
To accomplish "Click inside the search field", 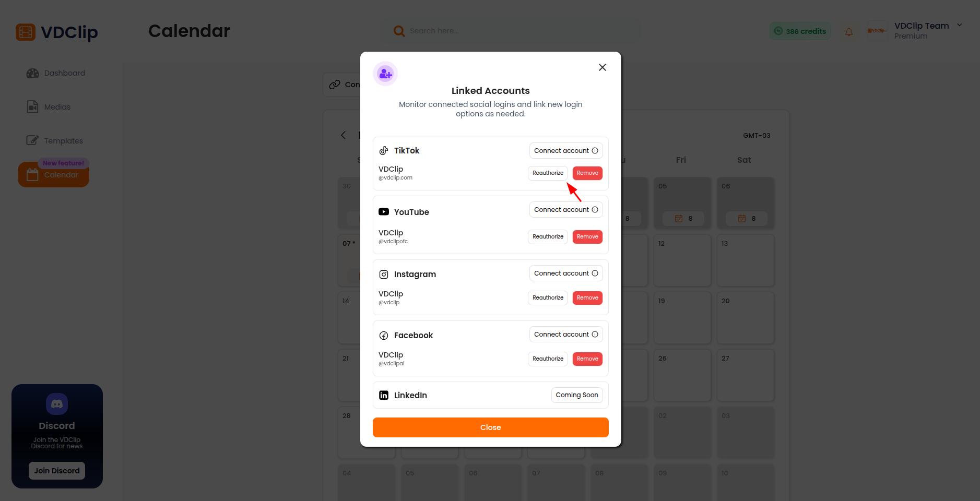I will (x=496, y=31).
